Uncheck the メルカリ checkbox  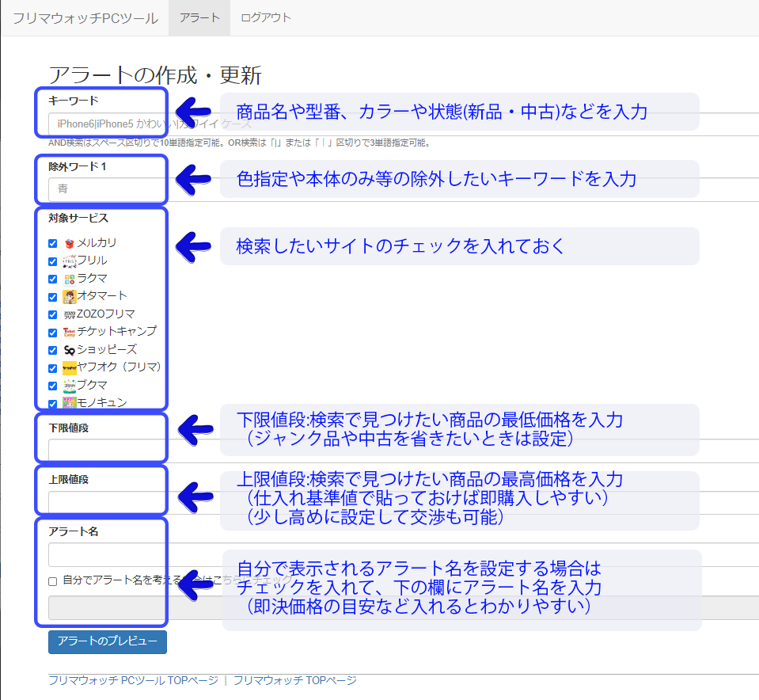pyautogui.click(x=53, y=244)
